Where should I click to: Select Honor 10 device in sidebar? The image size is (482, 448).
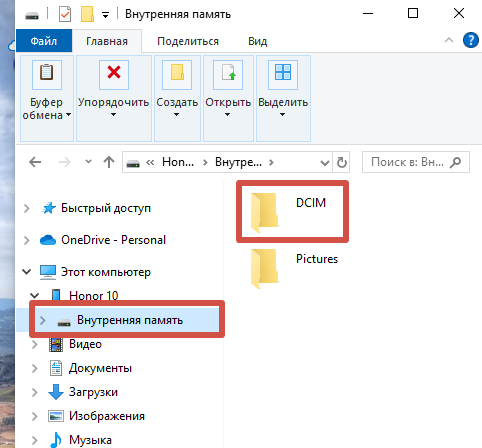(x=94, y=295)
